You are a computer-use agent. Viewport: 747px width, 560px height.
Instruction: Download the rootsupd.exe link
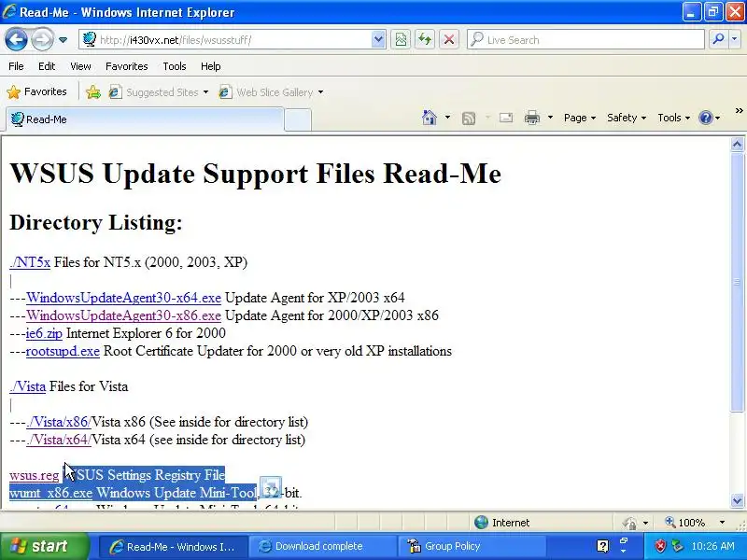pyautogui.click(x=63, y=352)
